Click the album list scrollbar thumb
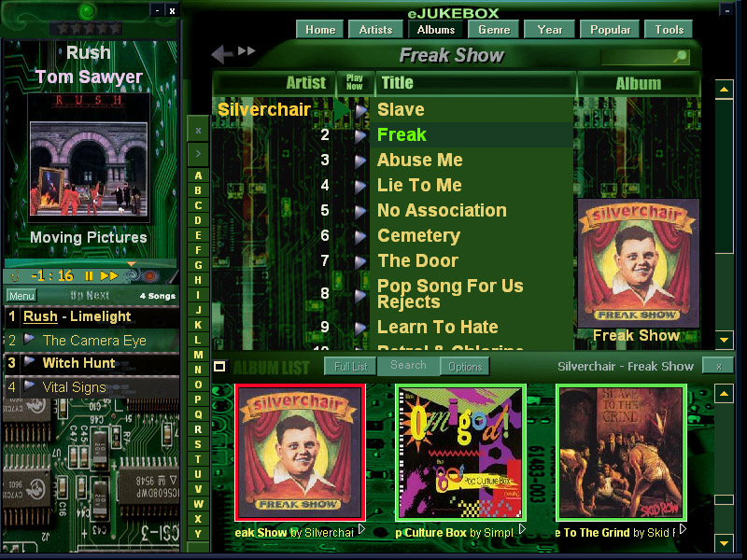This screenshot has width=747, height=560. click(x=725, y=499)
